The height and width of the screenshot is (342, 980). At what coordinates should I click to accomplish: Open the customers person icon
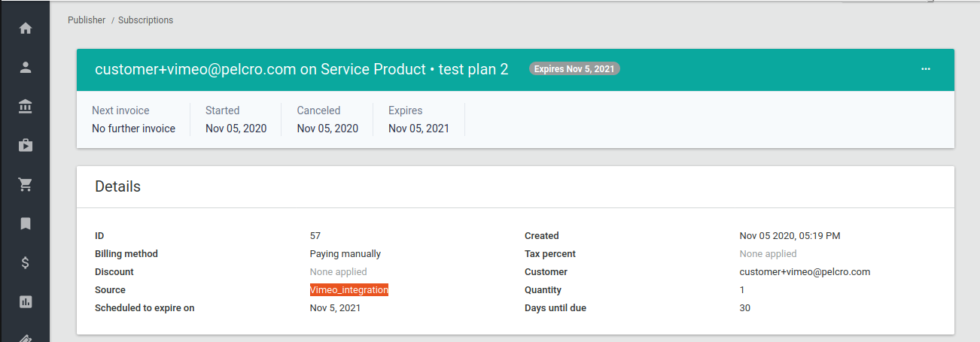point(26,68)
